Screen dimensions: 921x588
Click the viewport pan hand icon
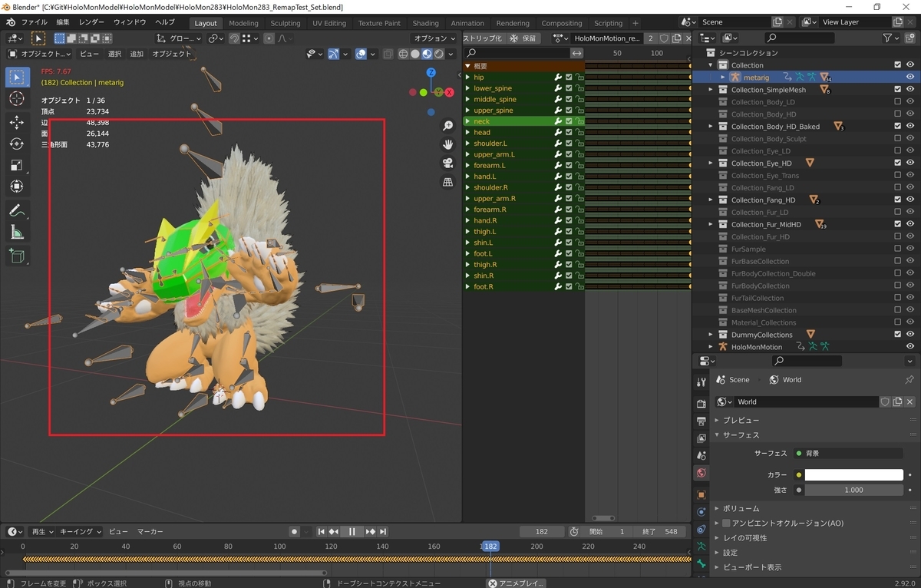[447, 144]
